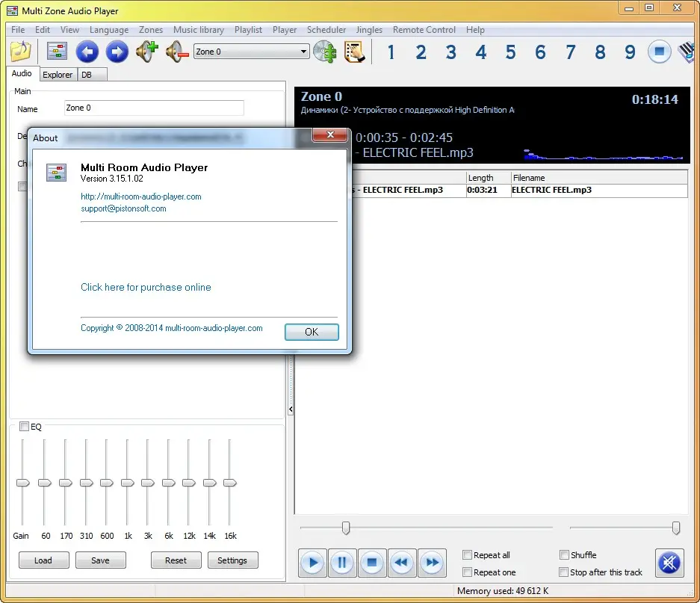Stop playback with the square button

tap(372, 563)
